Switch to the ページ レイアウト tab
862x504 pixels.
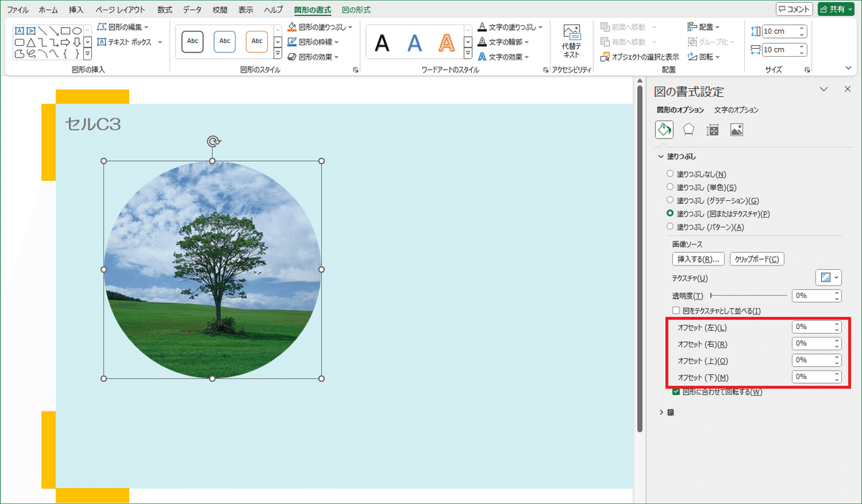[x=120, y=10]
